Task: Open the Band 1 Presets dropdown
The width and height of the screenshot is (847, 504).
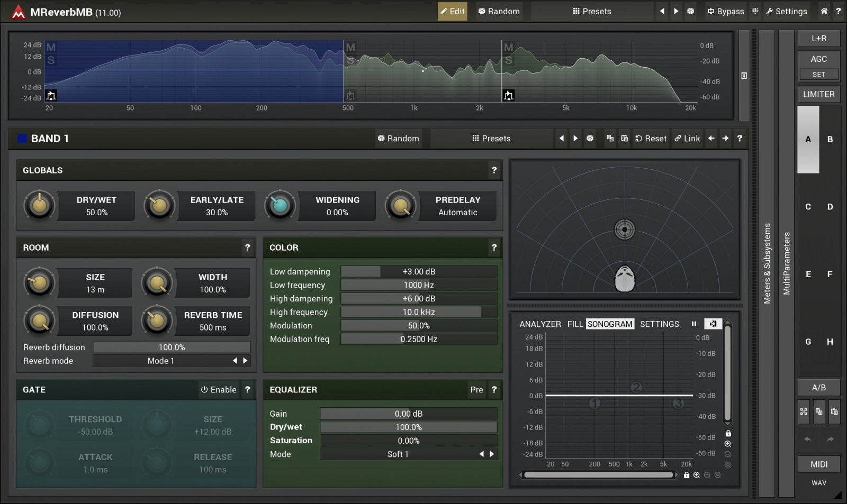Action: point(491,139)
